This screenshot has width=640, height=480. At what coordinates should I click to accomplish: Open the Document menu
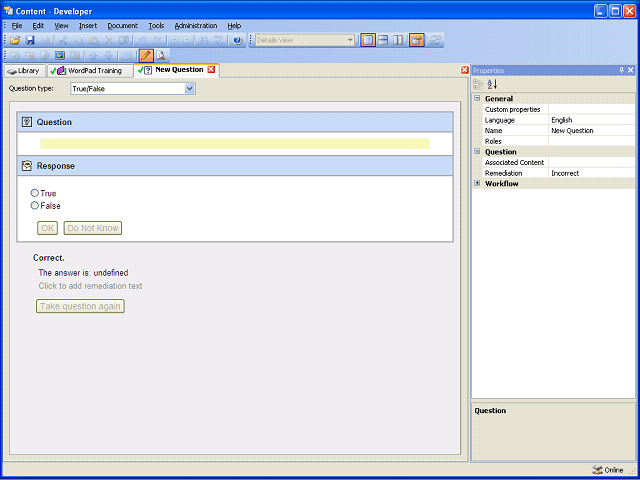[x=122, y=25]
